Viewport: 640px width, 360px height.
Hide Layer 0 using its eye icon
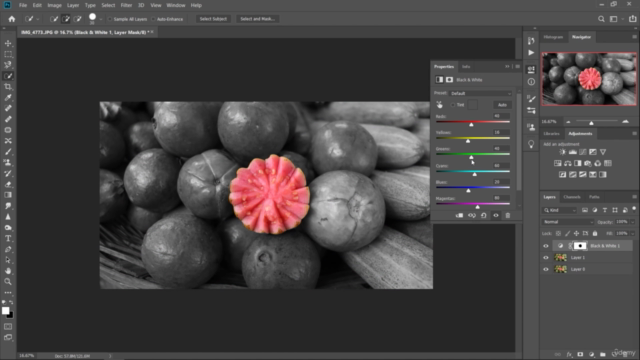pyautogui.click(x=546, y=269)
